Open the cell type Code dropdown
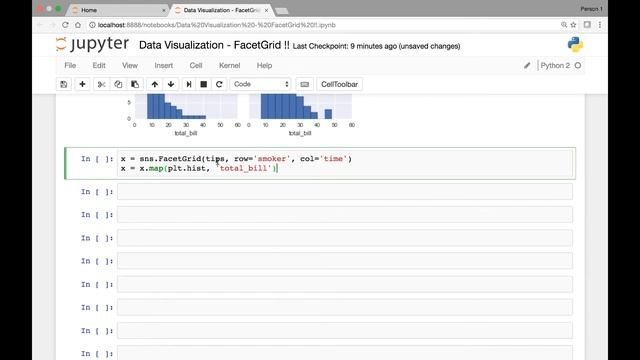 [x=260, y=84]
